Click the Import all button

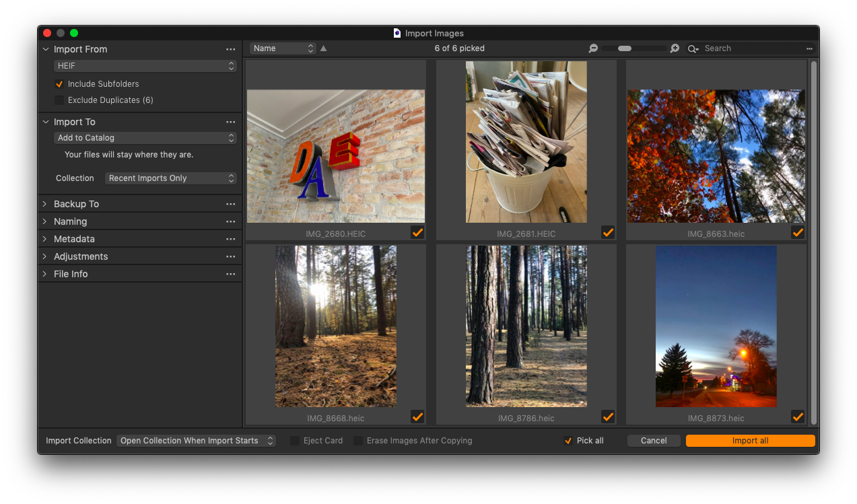(751, 441)
